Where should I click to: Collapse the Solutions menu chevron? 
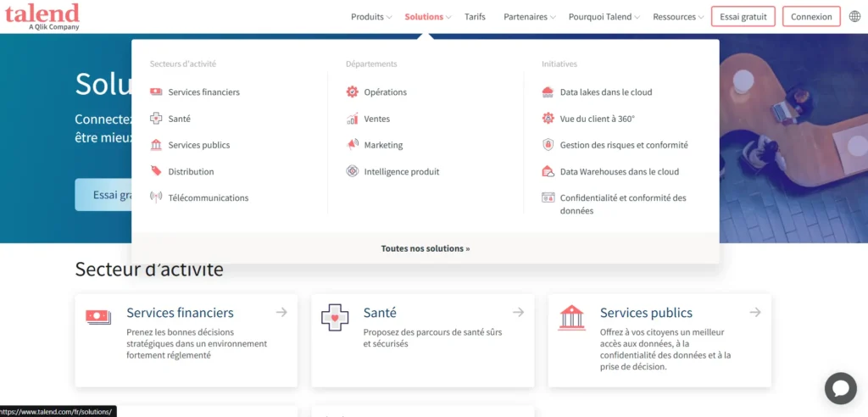(x=449, y=17)
